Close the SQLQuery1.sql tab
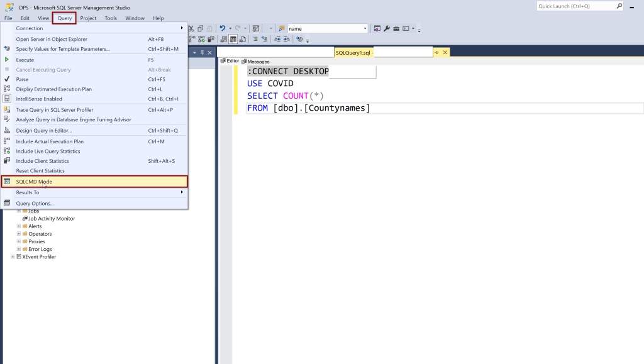This screenshot has height=364, width=644. tap(445, 52)
